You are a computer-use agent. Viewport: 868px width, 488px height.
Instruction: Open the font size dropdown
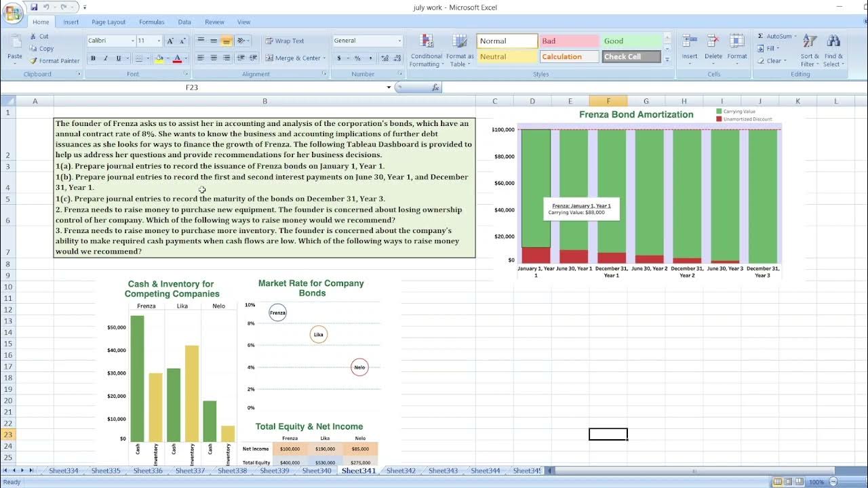159,41
